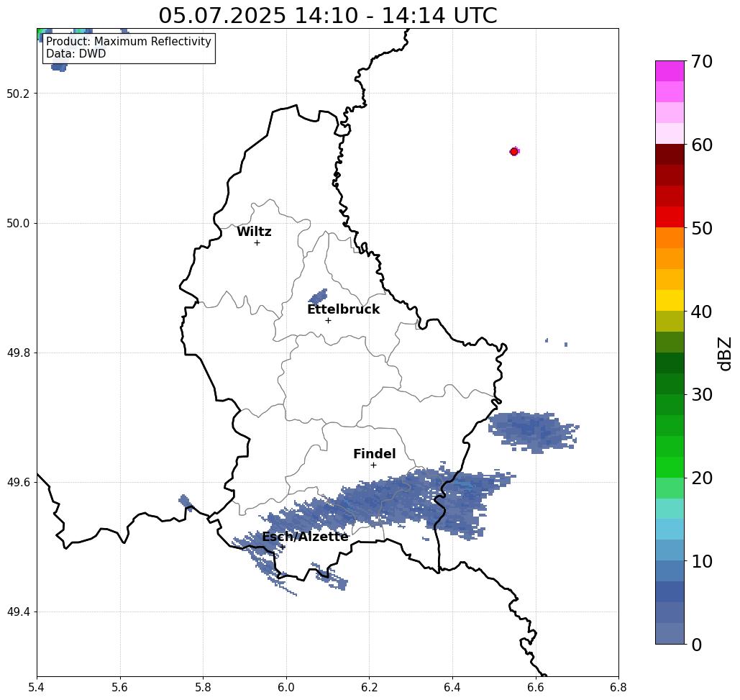Click the 6.4 longitude axis label
Screen dimensions: 740x700
click(452, 688)
